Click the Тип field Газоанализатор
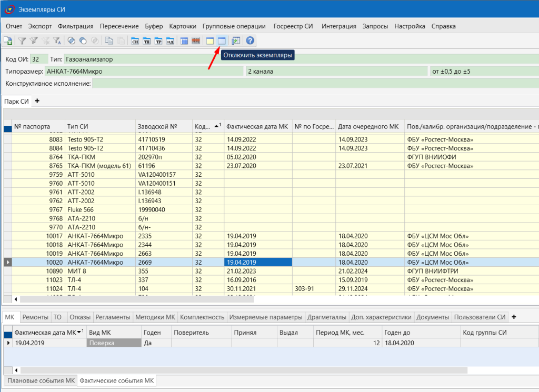The height and width of the screenshot is (392, 539). (x=301, y=59)
